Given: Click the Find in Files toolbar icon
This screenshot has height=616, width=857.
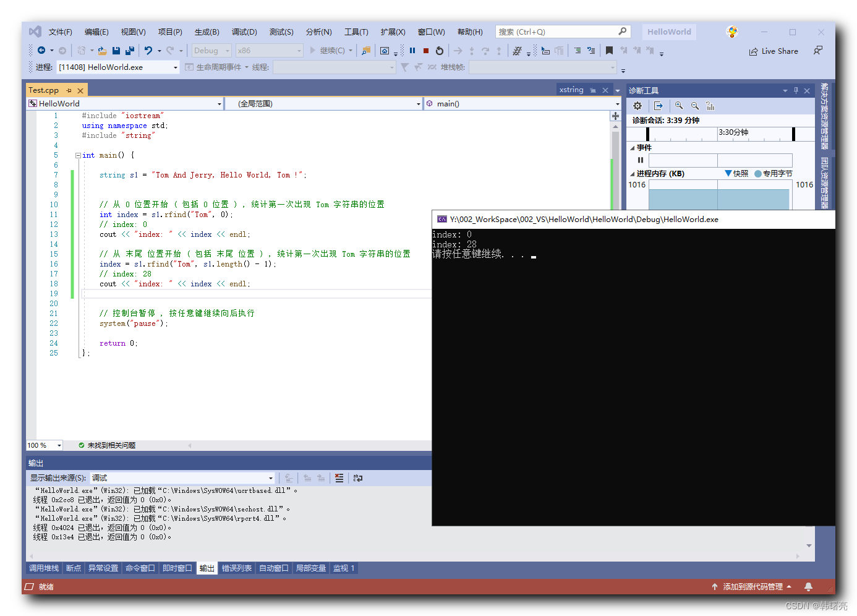Looking at the screenshot, I should pyautogui.click(x=366, y=51).
